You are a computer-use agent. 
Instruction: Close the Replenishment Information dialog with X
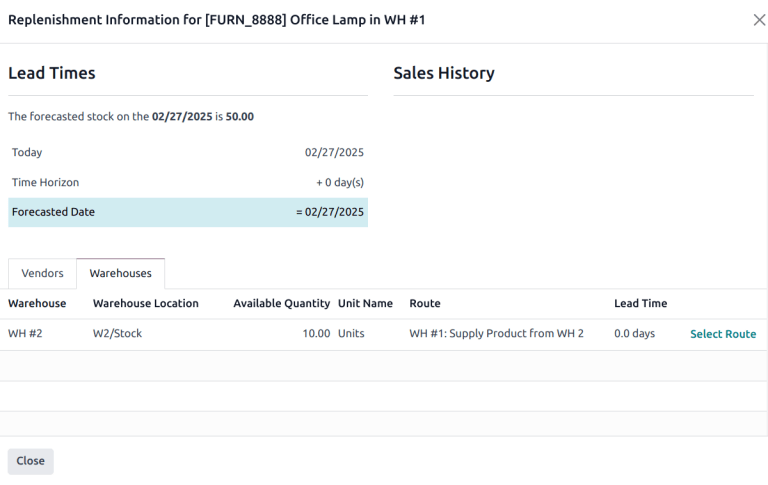coord(759,20)
